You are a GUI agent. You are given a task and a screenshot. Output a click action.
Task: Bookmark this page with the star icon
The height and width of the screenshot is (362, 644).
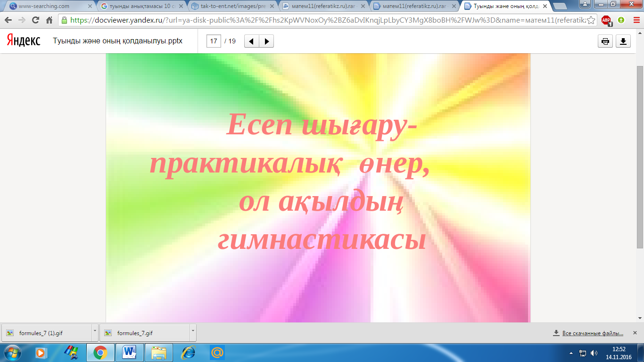coord(590,20)
